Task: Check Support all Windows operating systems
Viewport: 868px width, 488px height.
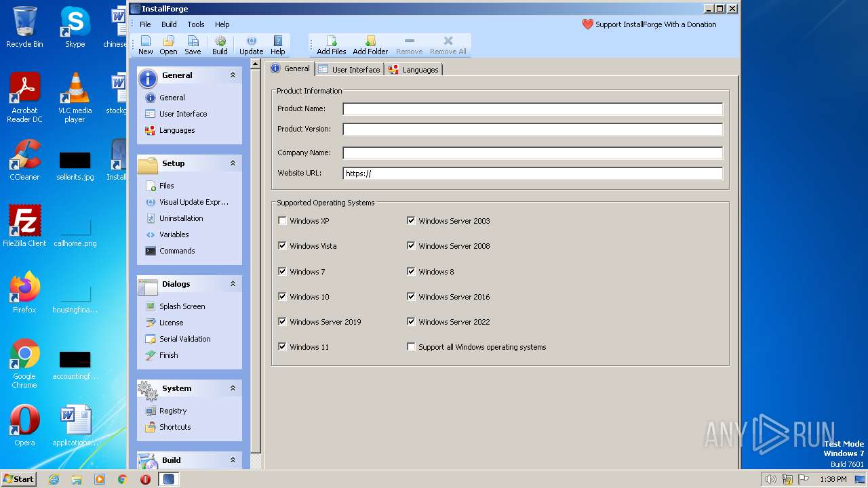Action: 411,347
